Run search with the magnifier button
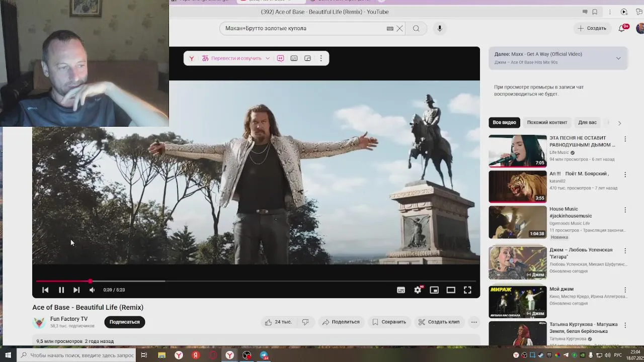Image resolution: width=644 pixels, height=362 pixels. click(x=416, y=29)
